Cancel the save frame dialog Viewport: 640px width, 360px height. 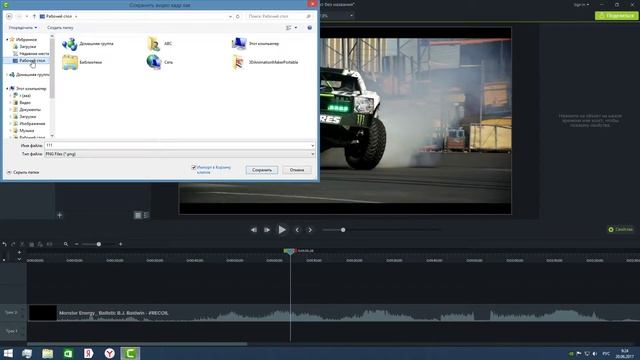[x=297, y=170]
